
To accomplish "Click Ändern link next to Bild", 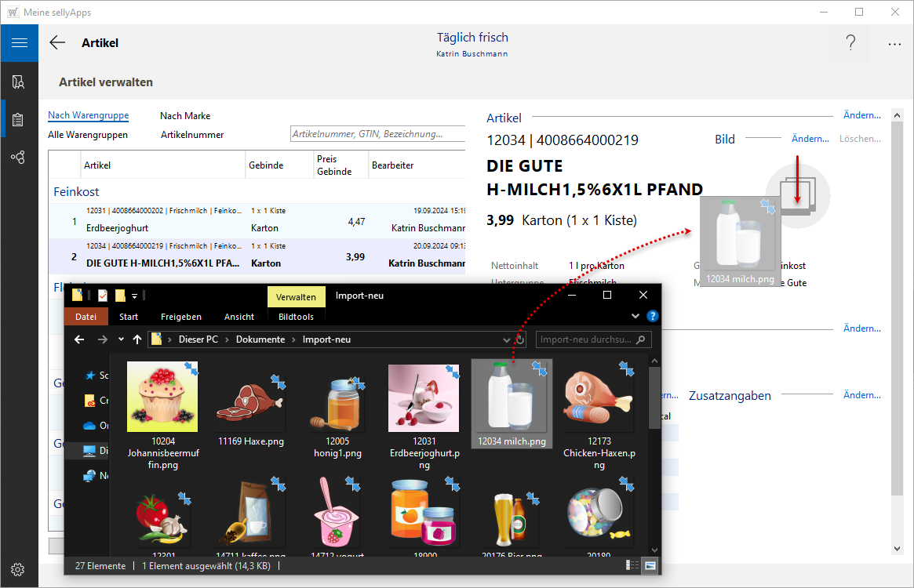I will tap(810, 139).
